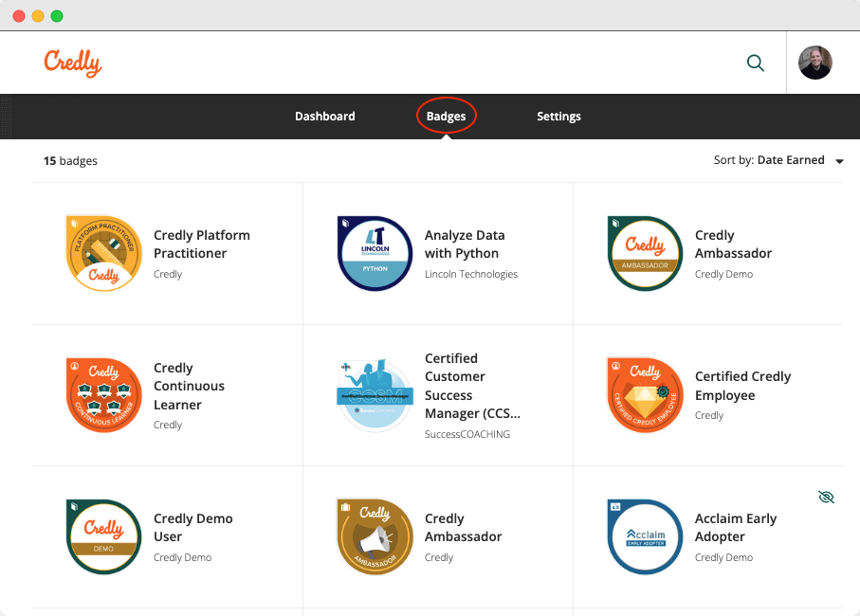The height and width of the screenshot is (616, 860).
Task: Click the Credly issuer under Certified Credly Employee
Action: 709,415
